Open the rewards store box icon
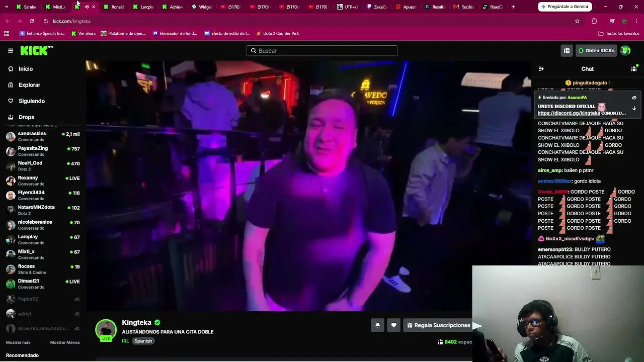Screen dimensions: 644x362 (x=567, y=51)
